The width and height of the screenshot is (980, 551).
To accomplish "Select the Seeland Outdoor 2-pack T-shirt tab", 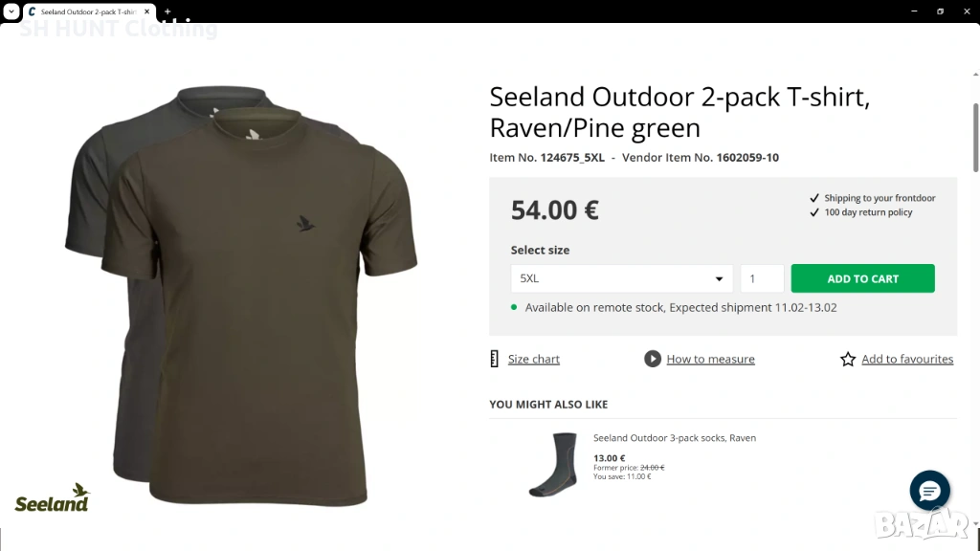I will (x=86, y=11).
